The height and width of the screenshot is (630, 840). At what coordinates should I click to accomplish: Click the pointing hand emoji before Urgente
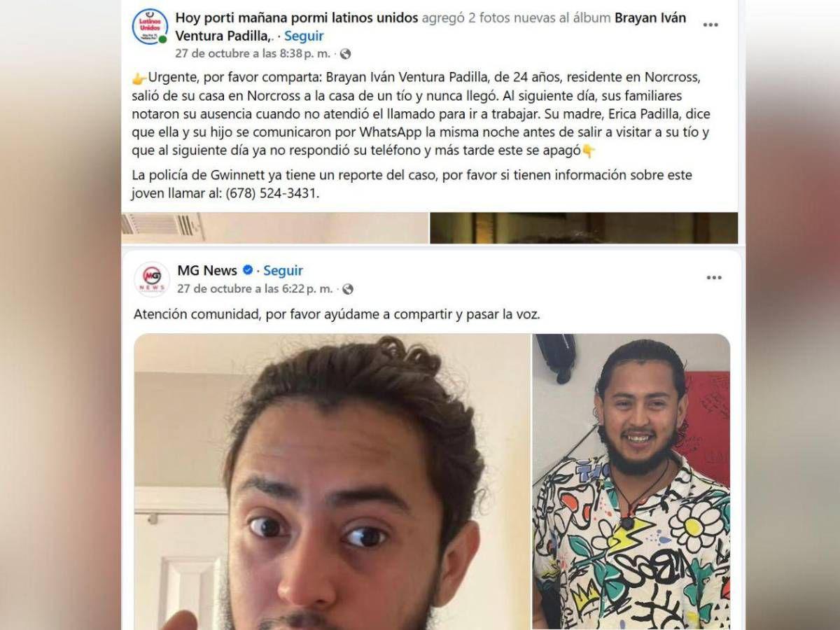(139, 78)
